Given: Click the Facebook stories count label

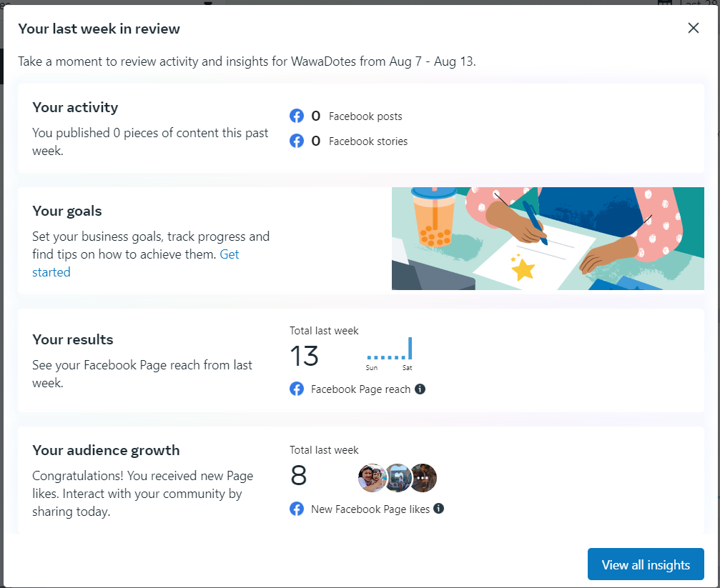Looking at the screenshot, I should pos(368,141).
